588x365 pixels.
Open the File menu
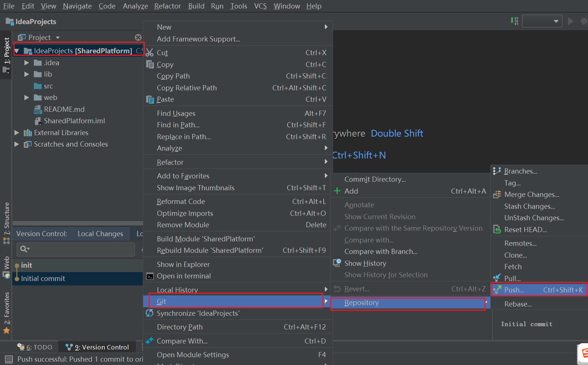click(x=9, y=6)
